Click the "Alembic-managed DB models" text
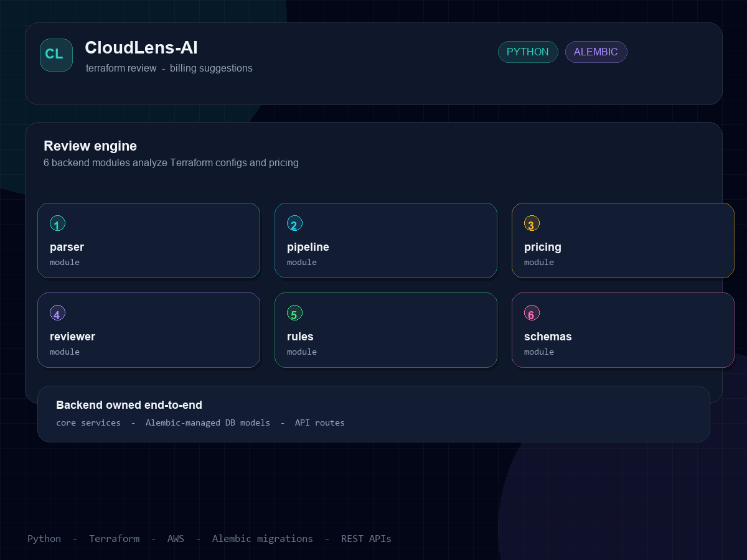Screen dimensions: 747x560 208,423
